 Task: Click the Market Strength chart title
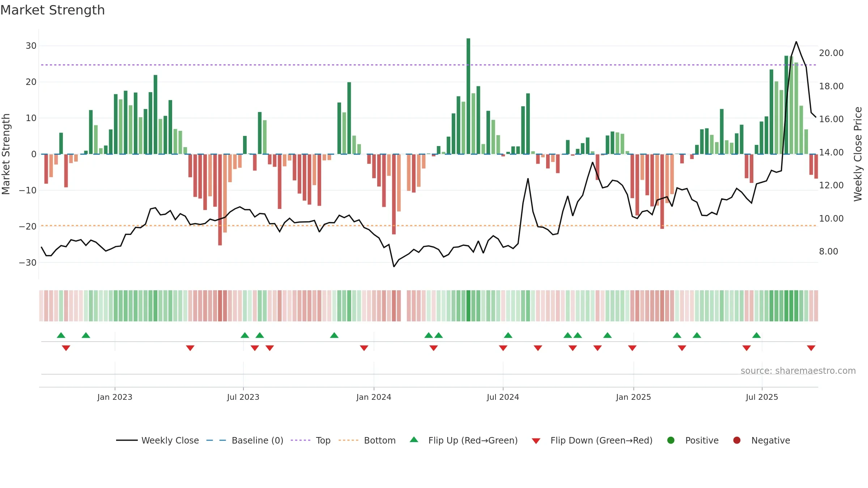click(52, 10)
